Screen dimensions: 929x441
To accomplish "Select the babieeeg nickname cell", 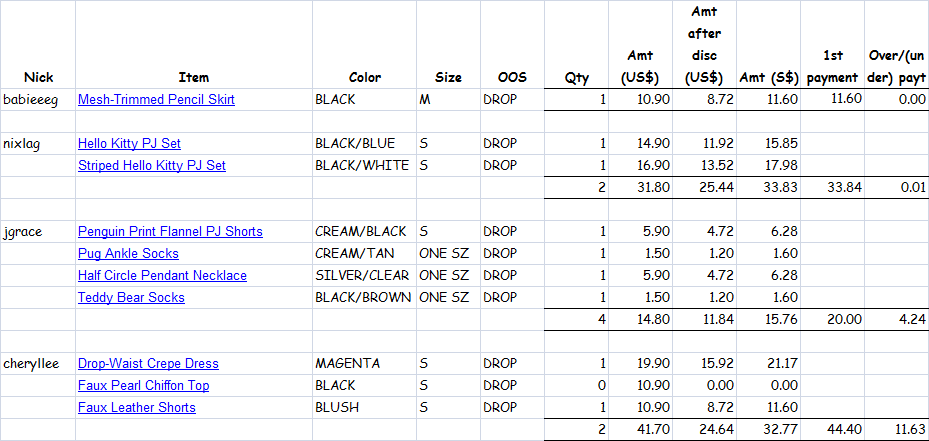I will [38, 100].
